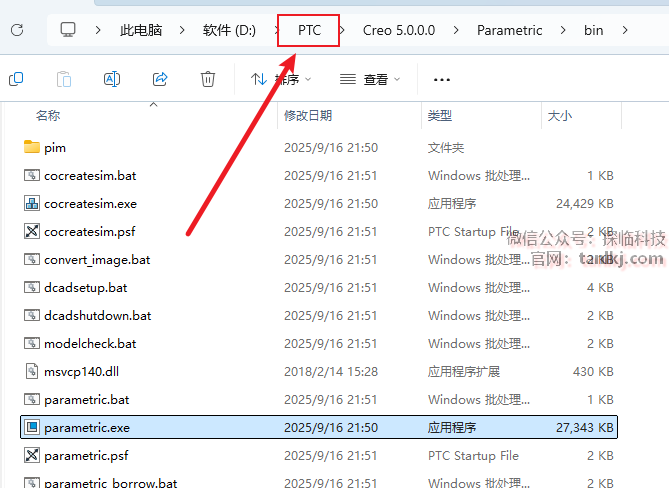Sort by 名称 column header

(x=48, y=115)
